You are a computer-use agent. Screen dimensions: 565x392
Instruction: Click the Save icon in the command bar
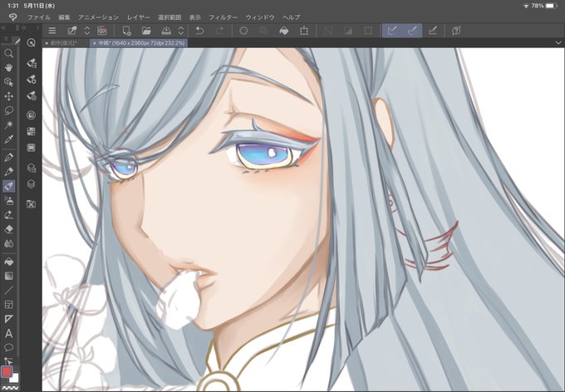(x=166, y=31)
